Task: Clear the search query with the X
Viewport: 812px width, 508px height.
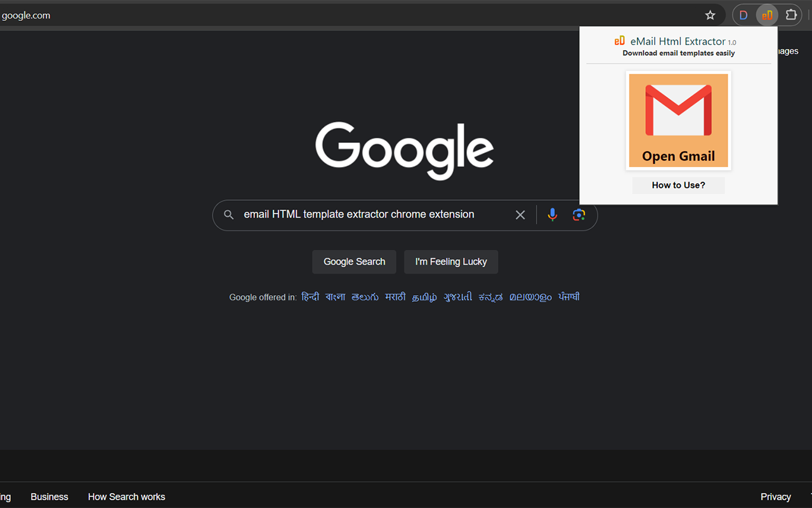Action: 520,215
